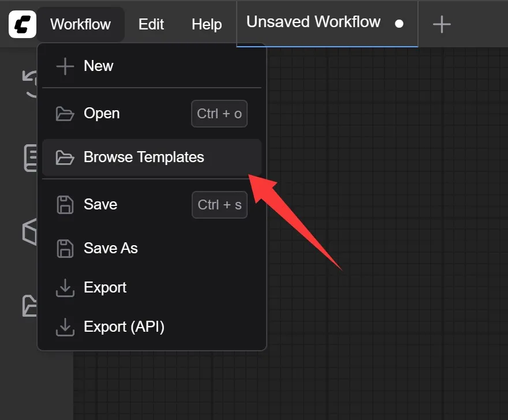The width and height of the screenshot is (508, 420).
Task: Open the Edit menu
Action: pyautogui.click(x=151, y=24)
